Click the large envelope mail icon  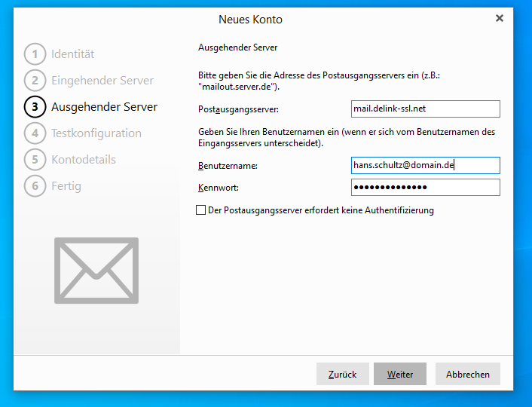pyautogui.click(x=96, y=271)
